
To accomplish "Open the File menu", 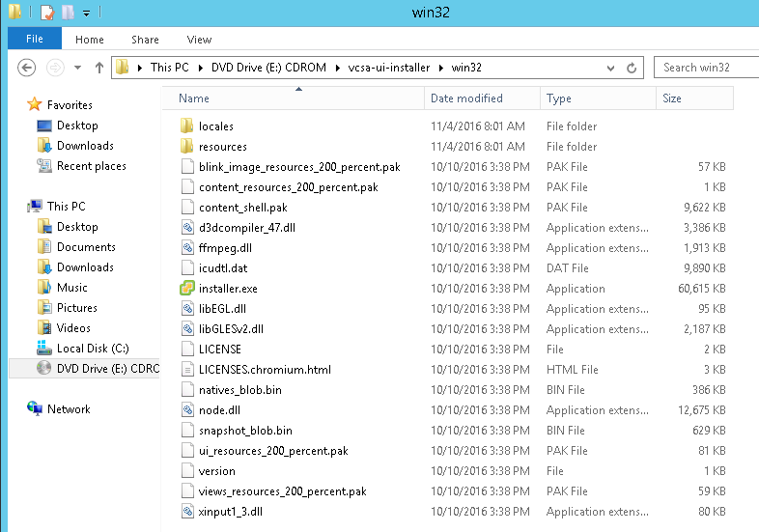I will point(34,40).
